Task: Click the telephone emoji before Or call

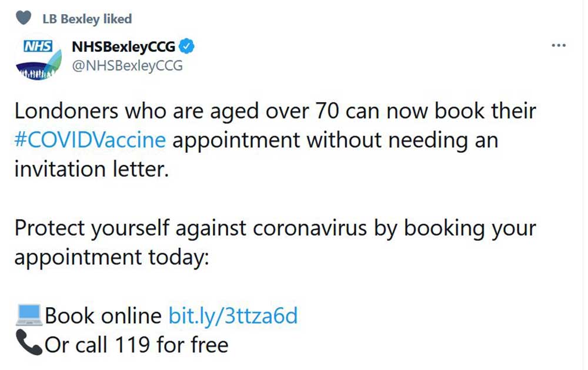Action: (29, 344)
